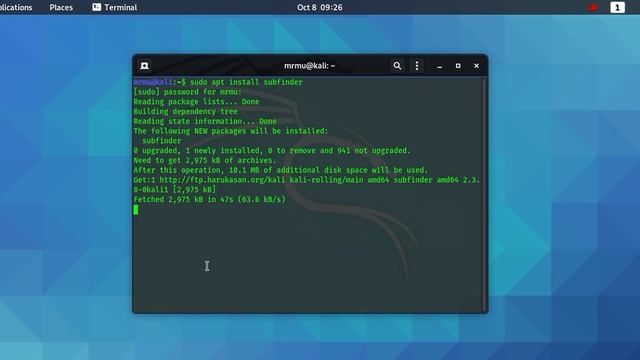Image resolution: width=640 pixels, height=360 pixels.
Task: Click the indented package name subfinder
Action: click(162, 141)
